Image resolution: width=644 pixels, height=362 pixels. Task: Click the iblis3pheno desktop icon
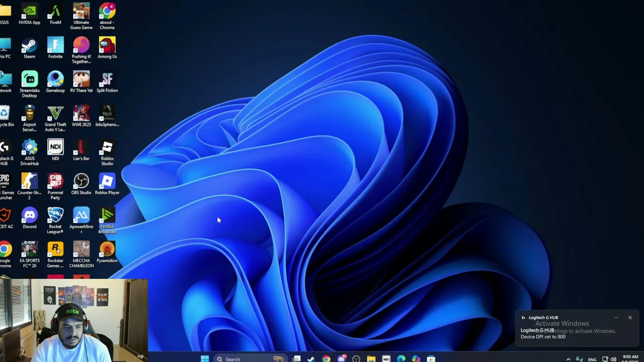click(x=107, y=116)
